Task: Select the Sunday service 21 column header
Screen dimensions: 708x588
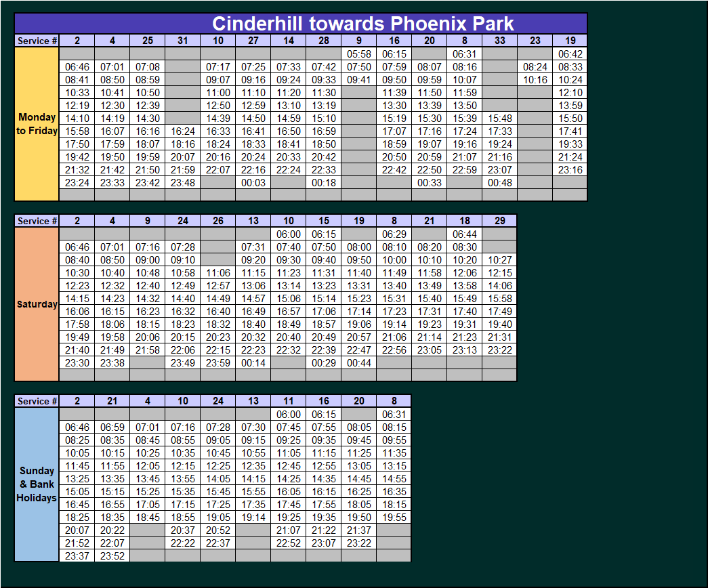Action: pos(112,401)
